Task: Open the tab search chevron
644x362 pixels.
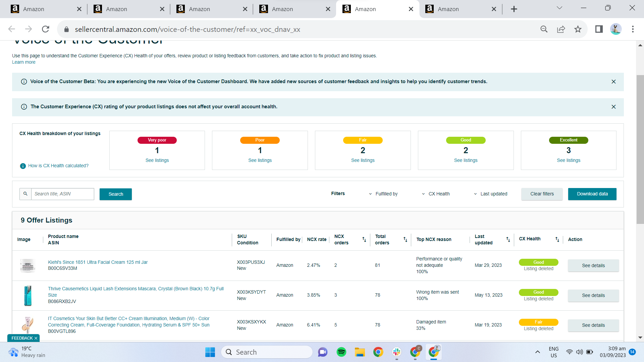Action: tap(559, 8)
